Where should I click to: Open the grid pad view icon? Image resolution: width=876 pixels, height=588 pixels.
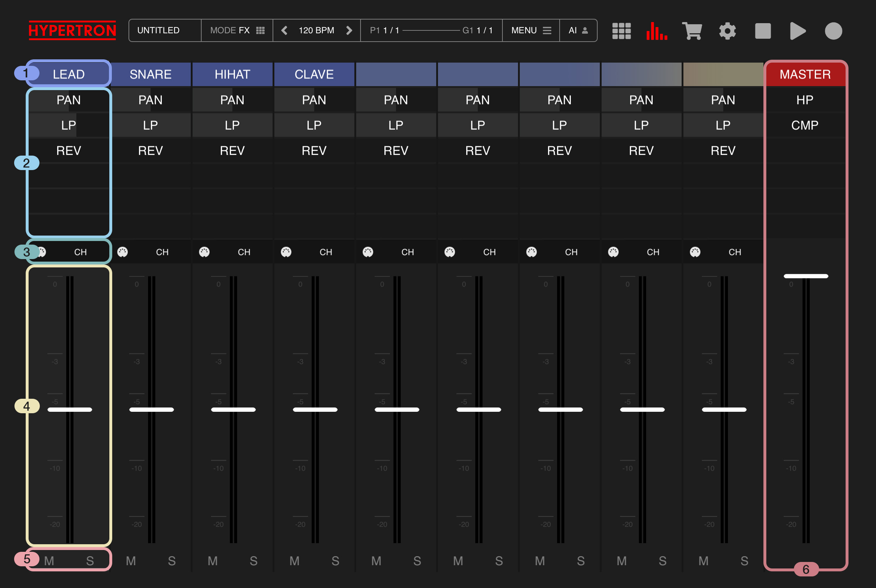pos(621,31)
